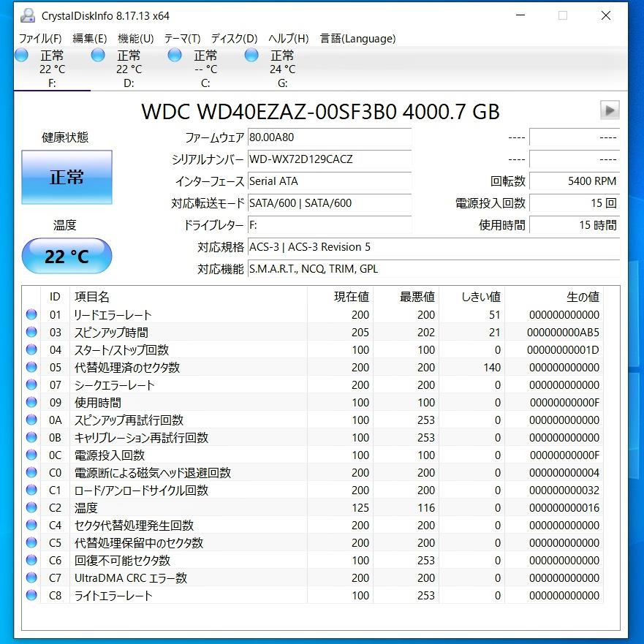Click status orb for attribute 0C 電源投入回数
The width and height of the screenshot is (644, 644).
tap(31, 455)
